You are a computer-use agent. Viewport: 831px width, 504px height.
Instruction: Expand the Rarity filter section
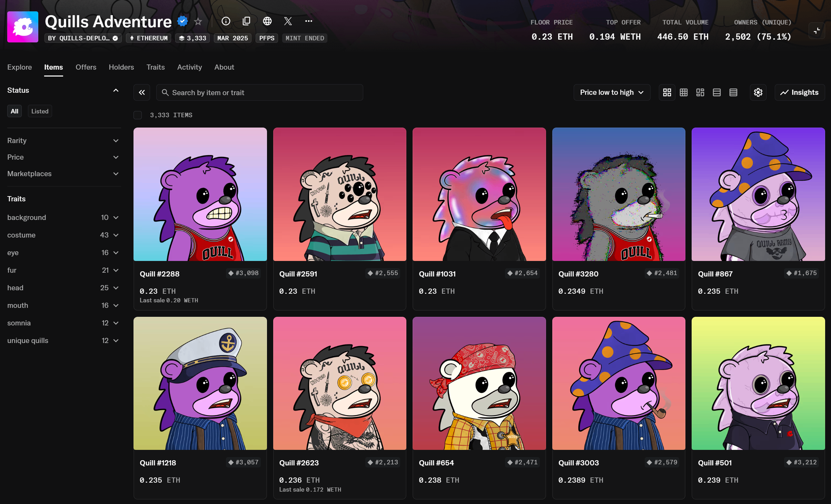[63, 141]
